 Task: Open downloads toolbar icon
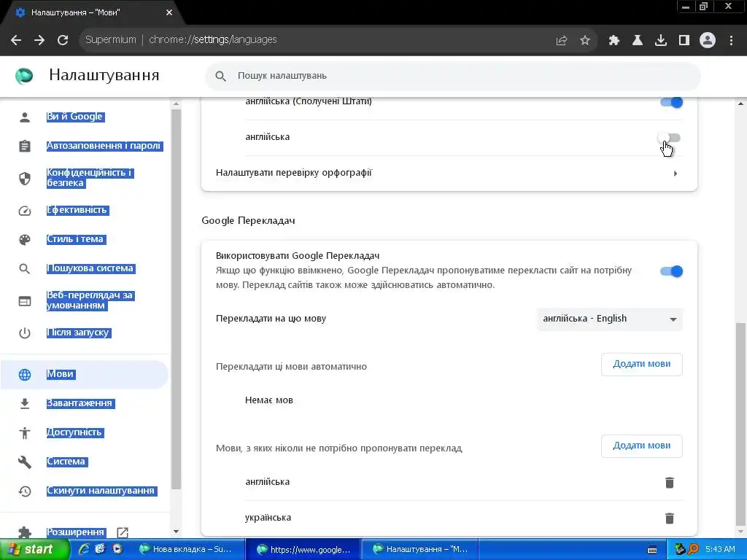tap(661, 41)
